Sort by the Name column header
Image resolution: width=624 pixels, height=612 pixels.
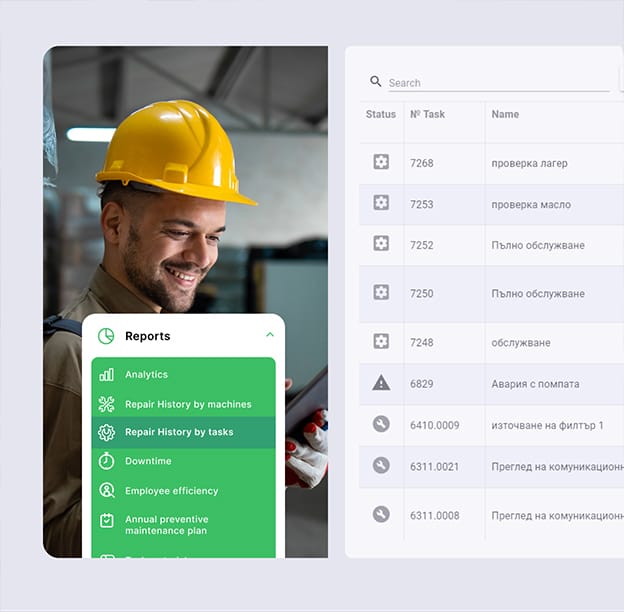(505, 114)
